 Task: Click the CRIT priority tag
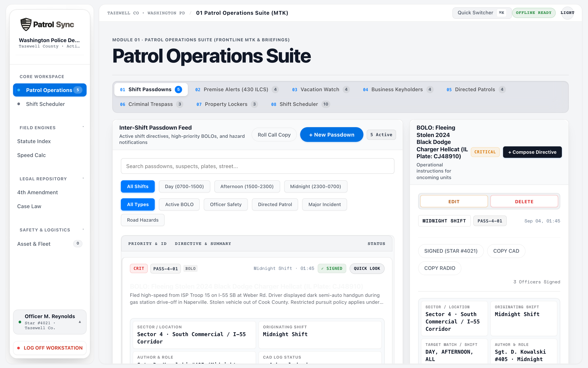[x=139, y=268]
